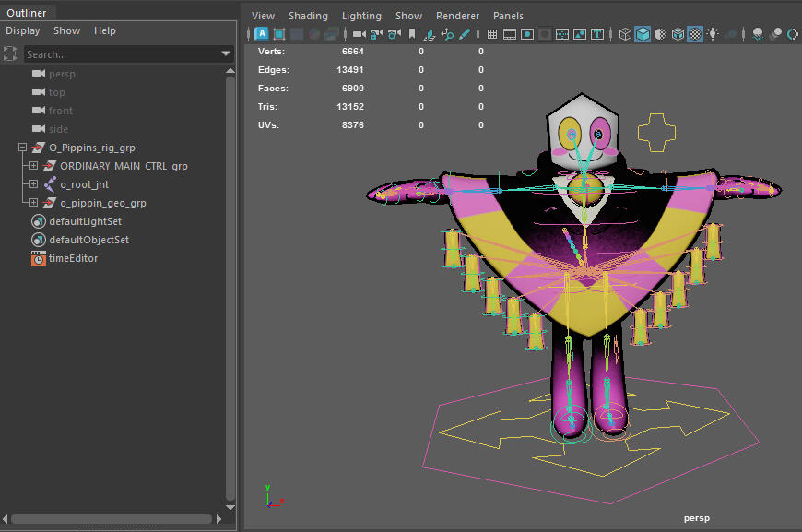Image resolution: width=802 pixels, height=532 pixels.
Task: Toggle the Film Gate icon
Action: 510,34
